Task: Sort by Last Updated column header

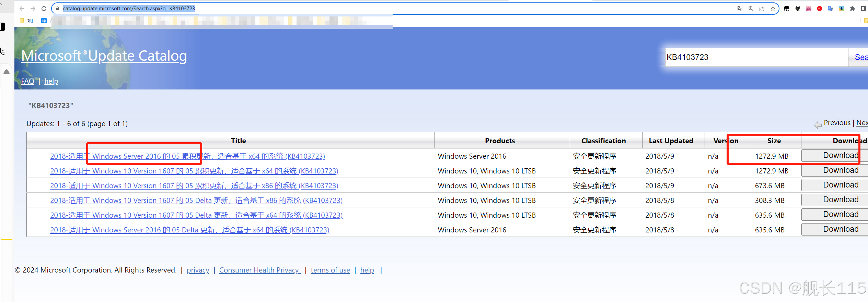Action: pos(671,141)
